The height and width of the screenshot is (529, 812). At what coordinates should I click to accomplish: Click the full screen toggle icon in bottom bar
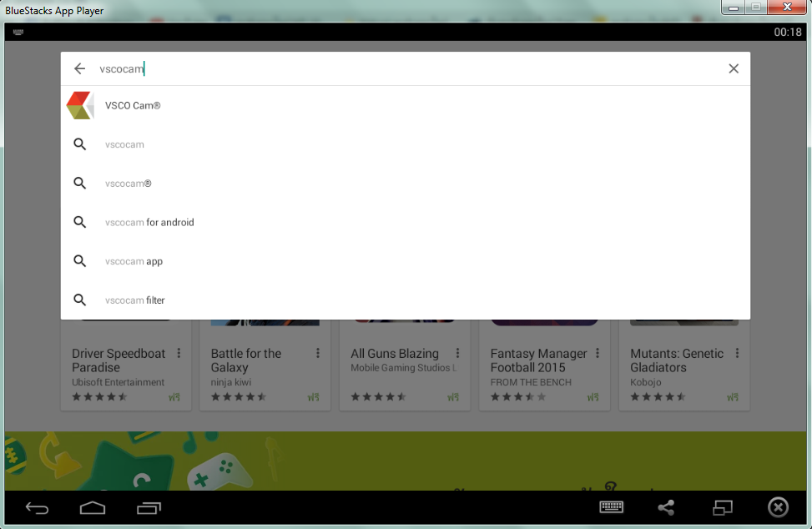(723, 508)
